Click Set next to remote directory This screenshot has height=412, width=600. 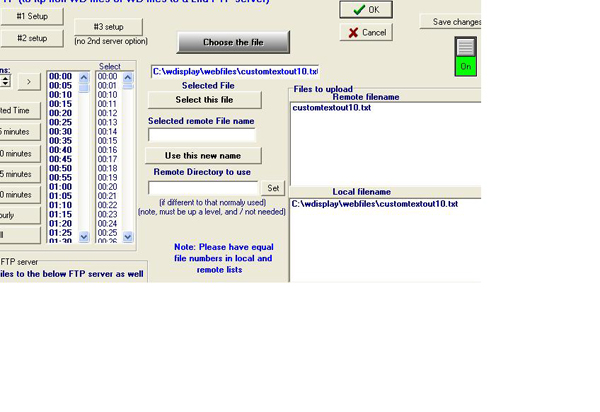coord(273,188)
